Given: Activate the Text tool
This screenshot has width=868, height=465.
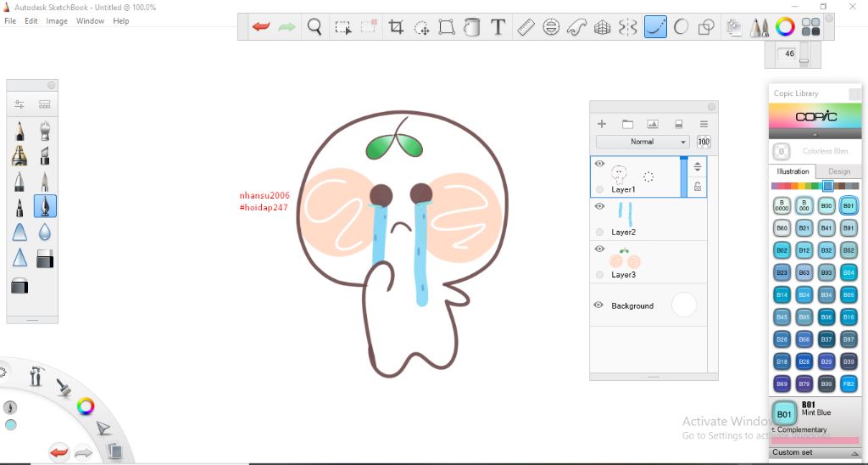Looking at the screenshot, I should pyautogui.click(x=498, y=26).
